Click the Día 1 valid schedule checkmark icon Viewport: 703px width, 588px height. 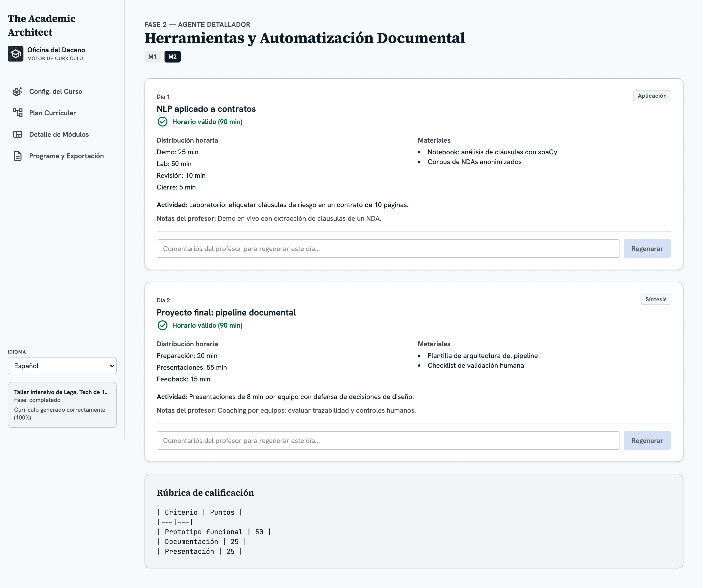(162, 122)
